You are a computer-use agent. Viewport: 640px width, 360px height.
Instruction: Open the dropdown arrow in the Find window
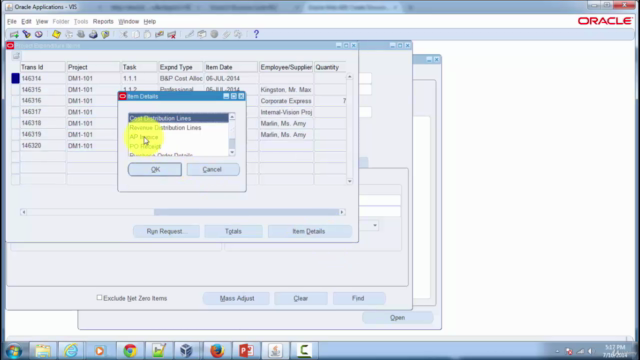[x=375, y=225]
